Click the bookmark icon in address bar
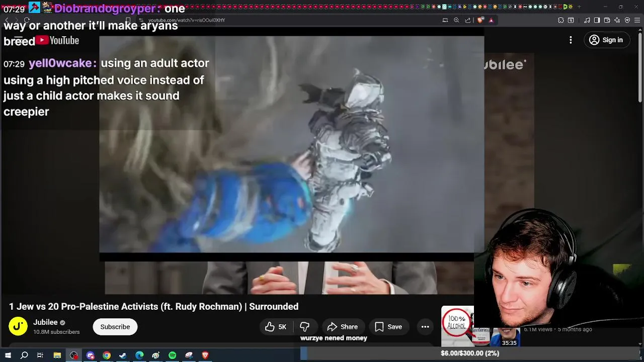The width and height of the screenshot is (644, 362). [x=128, y=20]
